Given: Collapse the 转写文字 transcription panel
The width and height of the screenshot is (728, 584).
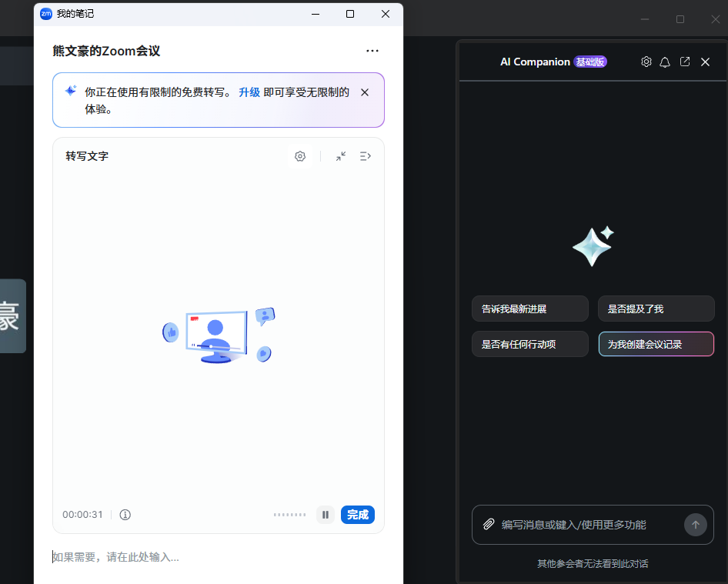Looking at the screenshot, I should 341,156.
